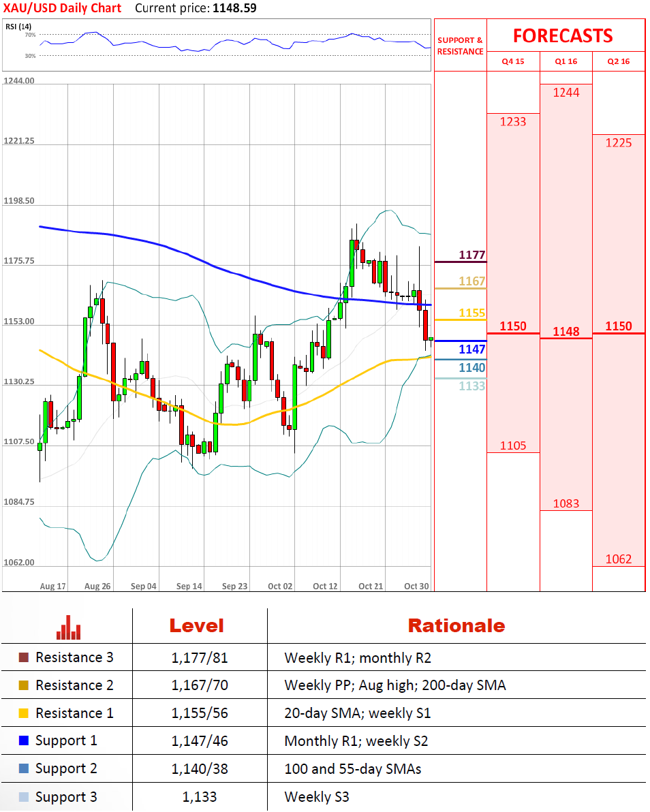The image size is (650, 812).
Task: Click the 1,177/81 level cell
Action: click(200, 658)
